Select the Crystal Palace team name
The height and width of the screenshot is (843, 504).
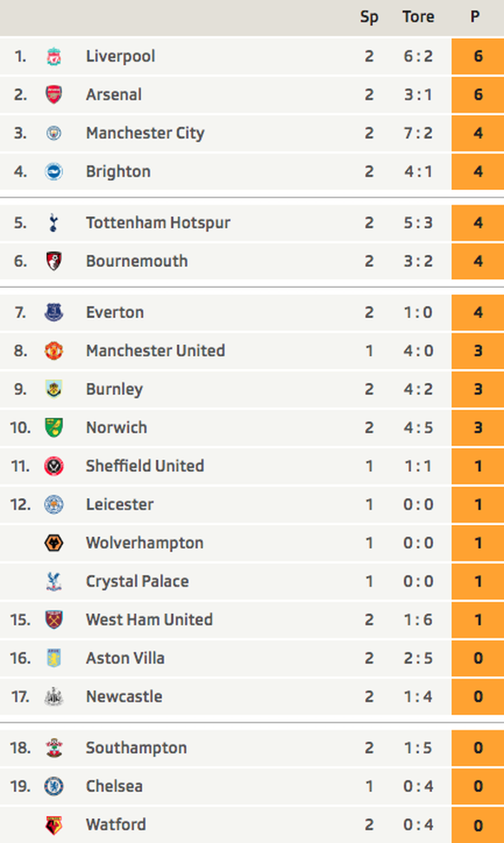pos(138,581)
